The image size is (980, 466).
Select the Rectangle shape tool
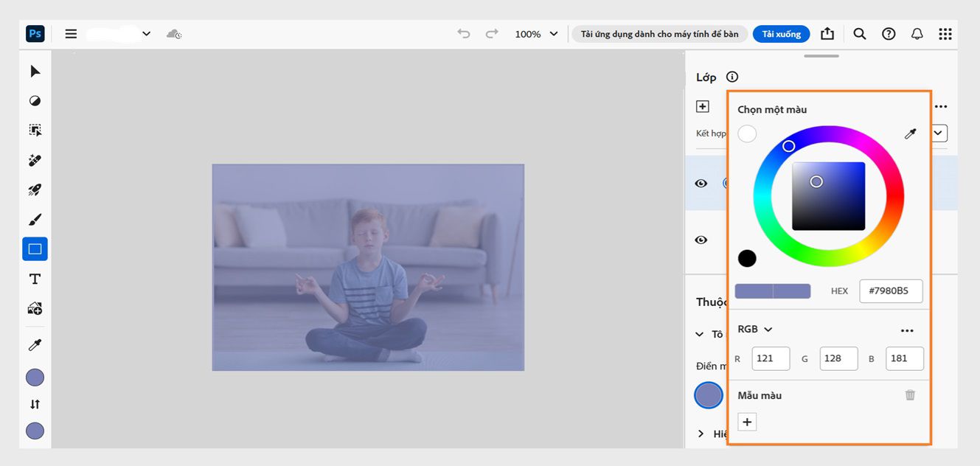tap(35, 249)
